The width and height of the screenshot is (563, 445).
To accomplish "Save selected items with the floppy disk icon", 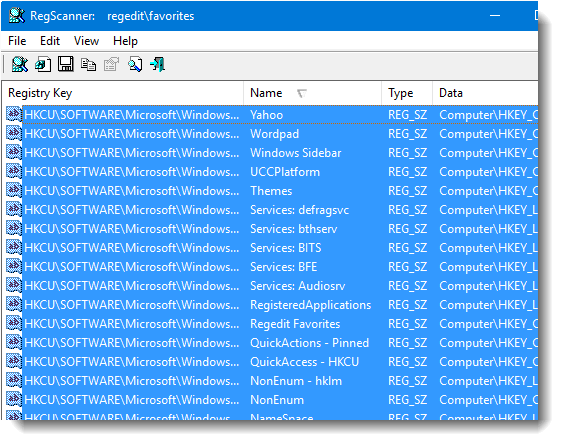I will click(66, 65).
